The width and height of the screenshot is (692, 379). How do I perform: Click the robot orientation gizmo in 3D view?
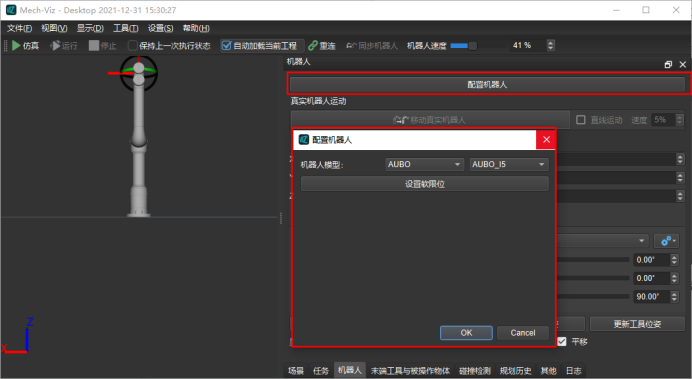click(x=138, y=72)
